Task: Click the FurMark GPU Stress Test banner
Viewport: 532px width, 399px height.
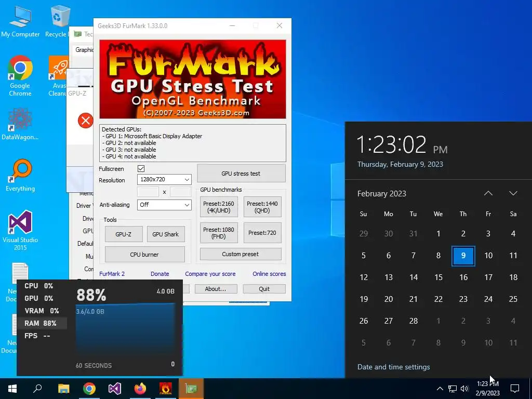Action: click(x=193, y=79)
